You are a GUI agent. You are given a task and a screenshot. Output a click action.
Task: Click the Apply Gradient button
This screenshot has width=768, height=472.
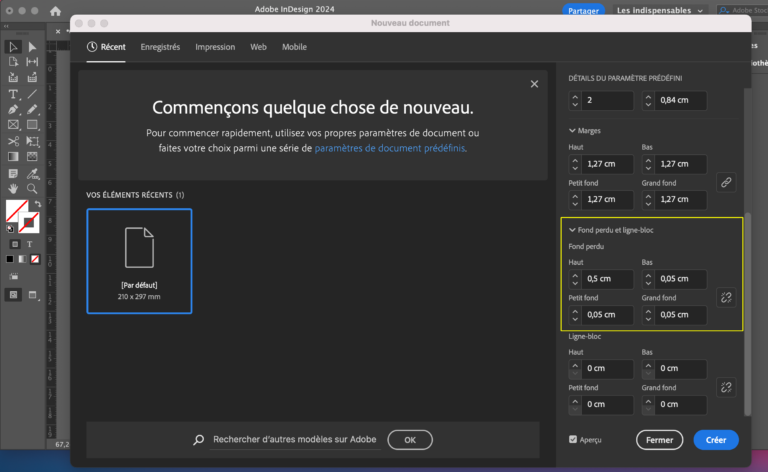point(23,259)
